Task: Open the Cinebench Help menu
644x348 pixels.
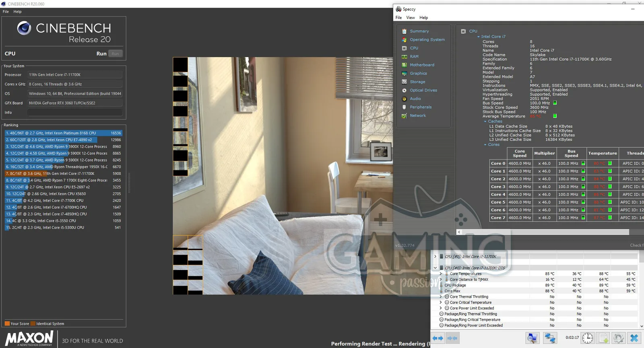Action: pyautogui.click(x=17, y=12)
